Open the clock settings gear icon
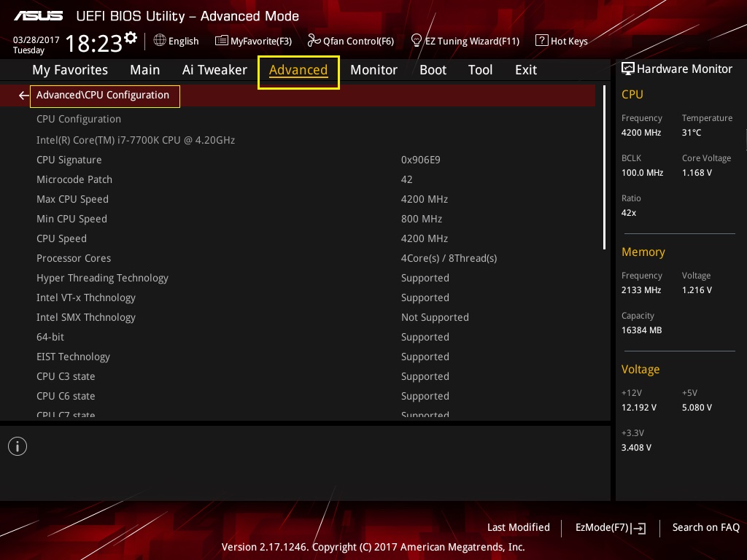747x560 pixels. point(131,38)
